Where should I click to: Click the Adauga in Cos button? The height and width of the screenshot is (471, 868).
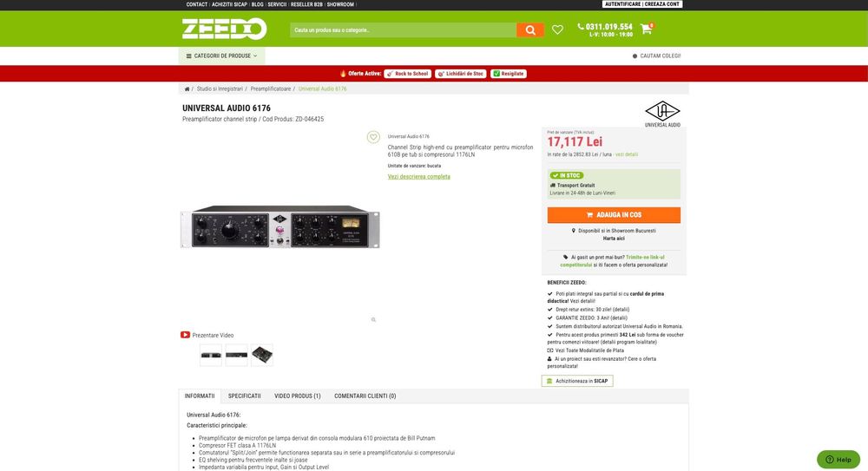614,215
